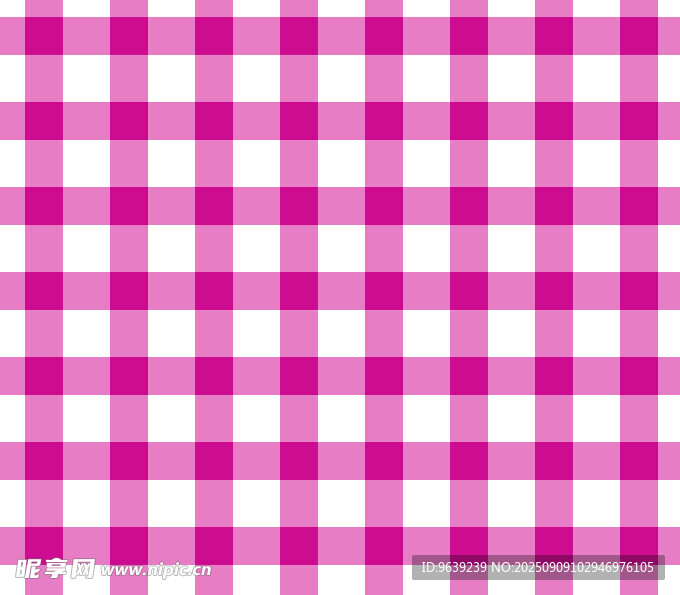The height and width of the screenshot is (595, 680).
Task: Select white square between first and second vertical stripes, top gap
Action: (86, 78)
